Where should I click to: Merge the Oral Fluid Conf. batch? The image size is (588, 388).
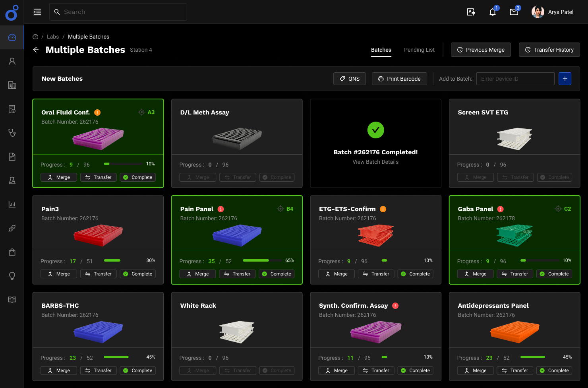pos(59,177)
